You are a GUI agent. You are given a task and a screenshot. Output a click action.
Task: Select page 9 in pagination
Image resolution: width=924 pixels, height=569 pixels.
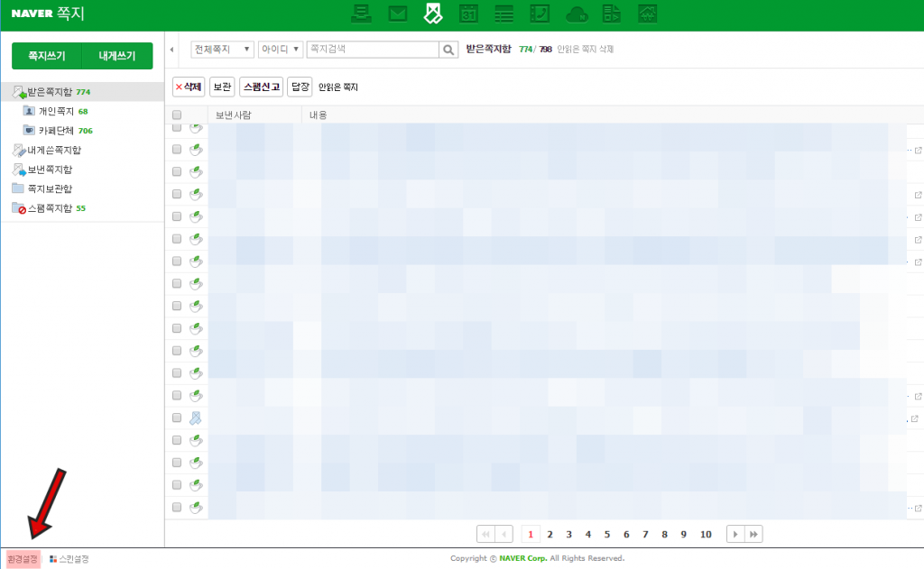[684, 534]
